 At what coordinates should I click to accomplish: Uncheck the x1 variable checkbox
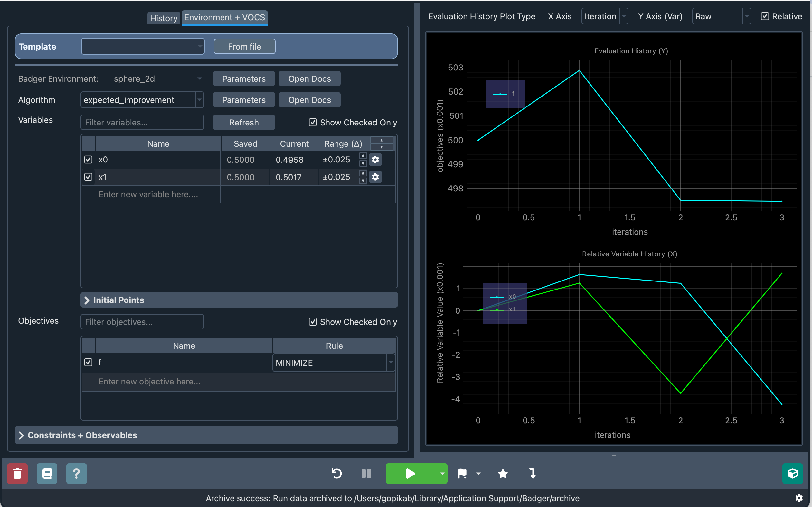click(88, 177)
